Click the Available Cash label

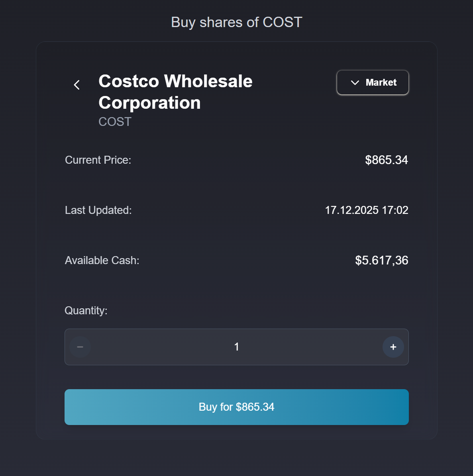[x=102, y=261]
